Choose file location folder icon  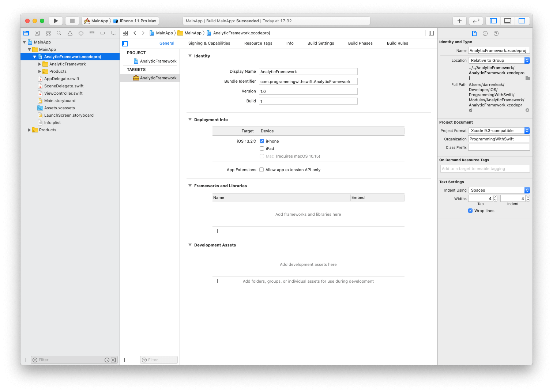click(x=527, y=78)
